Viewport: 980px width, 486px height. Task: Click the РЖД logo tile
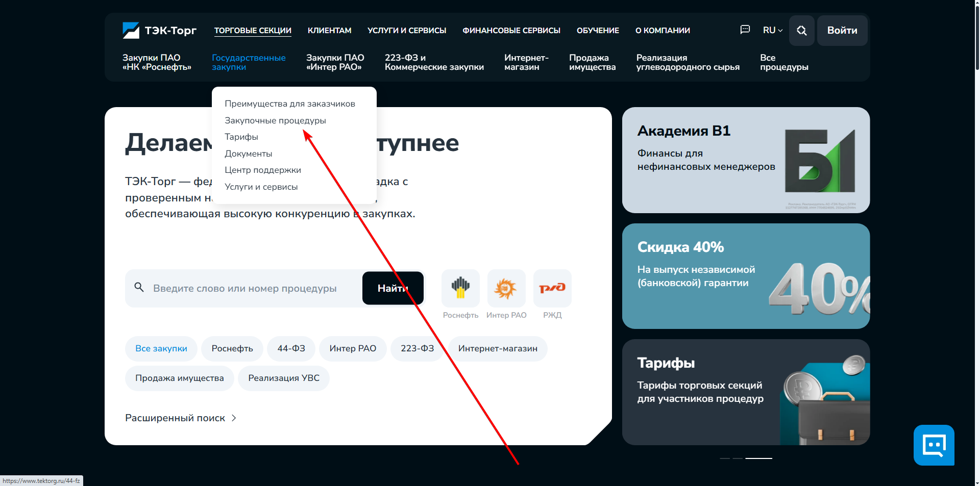pos(552,288)
